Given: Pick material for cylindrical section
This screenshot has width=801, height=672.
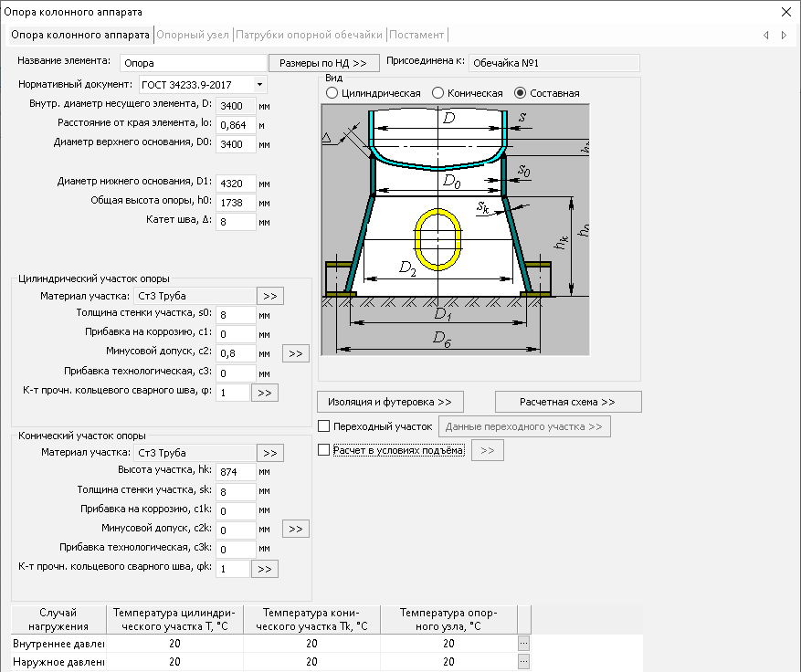Looking at the screenshot, I should pyautogui.click(x=270, y=296).
